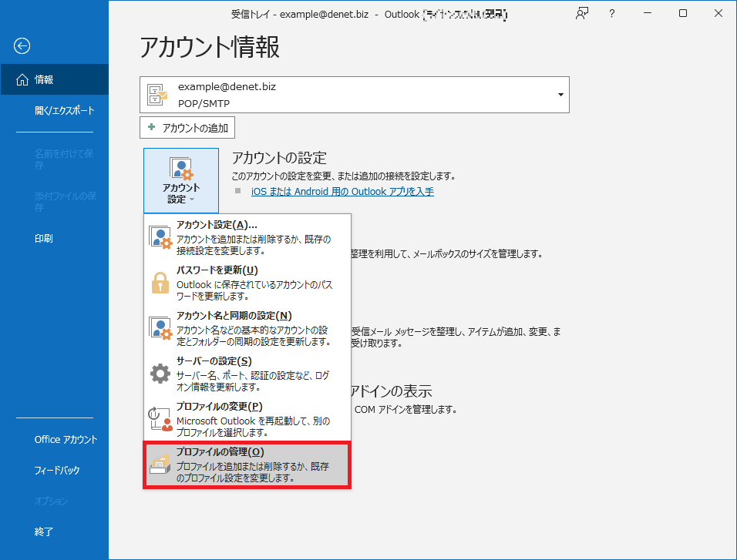
Task: Open the 情報 tab in sidebar
Action: pos(55,80)
